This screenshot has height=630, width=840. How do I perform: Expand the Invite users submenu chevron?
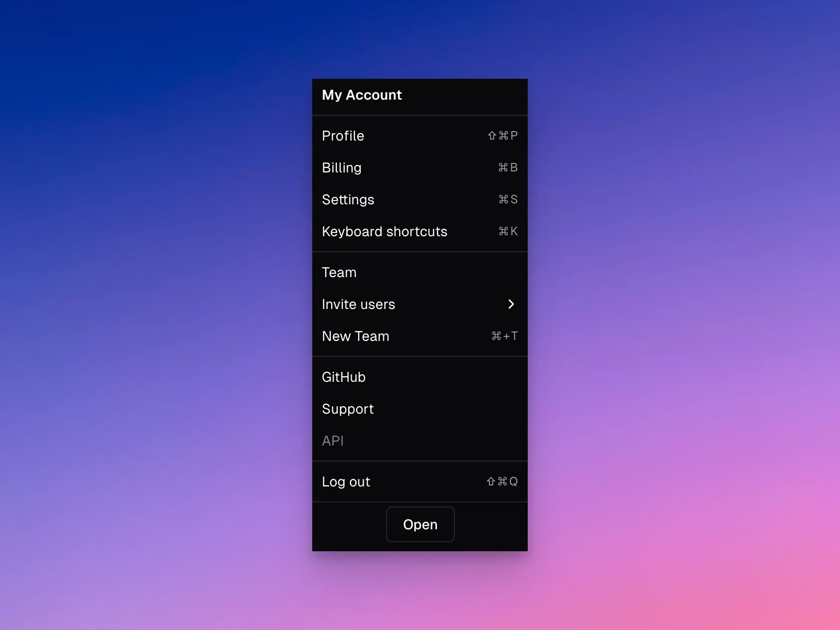(x=511, y=304)
